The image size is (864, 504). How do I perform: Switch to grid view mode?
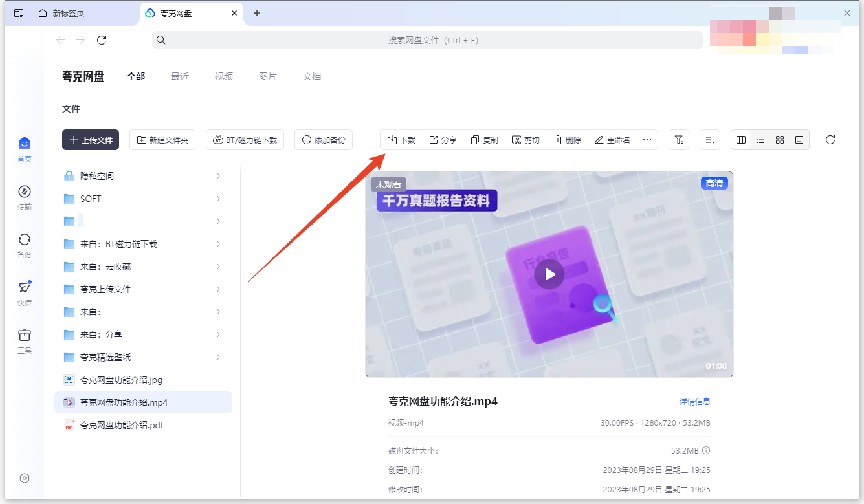tap(780, 139)
